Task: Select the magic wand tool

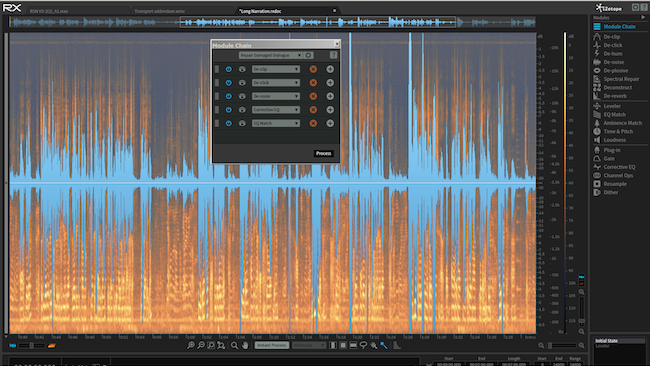Action: 384,345
